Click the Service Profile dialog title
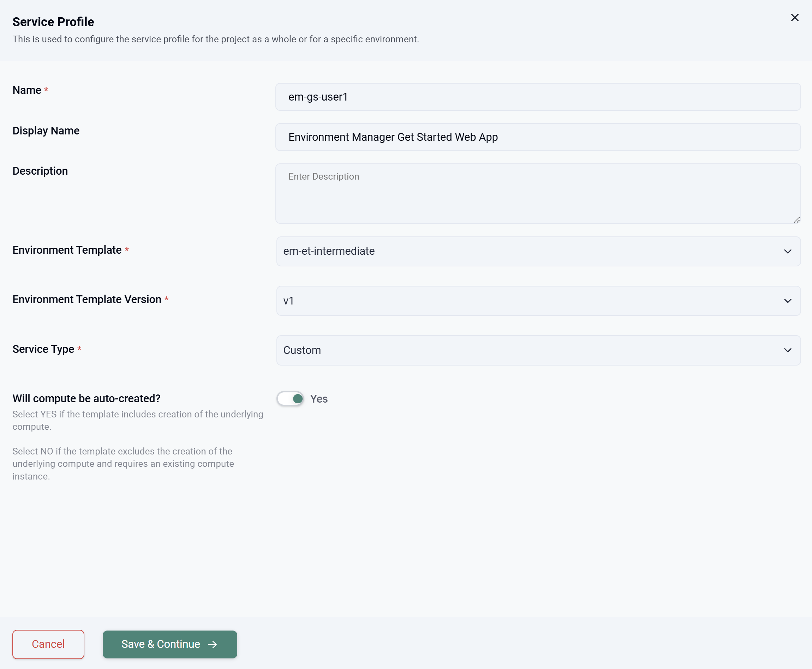The width and height of the screenshot is (812, 669). (x=53, y=22)
